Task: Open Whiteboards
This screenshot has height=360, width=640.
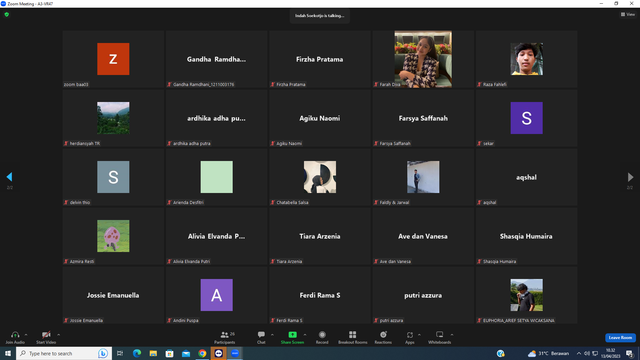Action: pyautogui.click(x=440, y=337)
